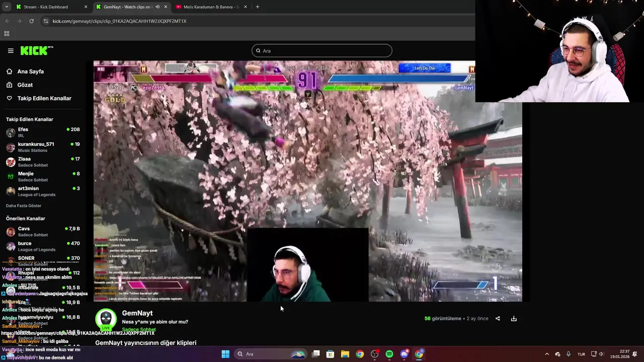Open Zlaaa channel in sidebar
644x362 pixels.
(43, 162)
